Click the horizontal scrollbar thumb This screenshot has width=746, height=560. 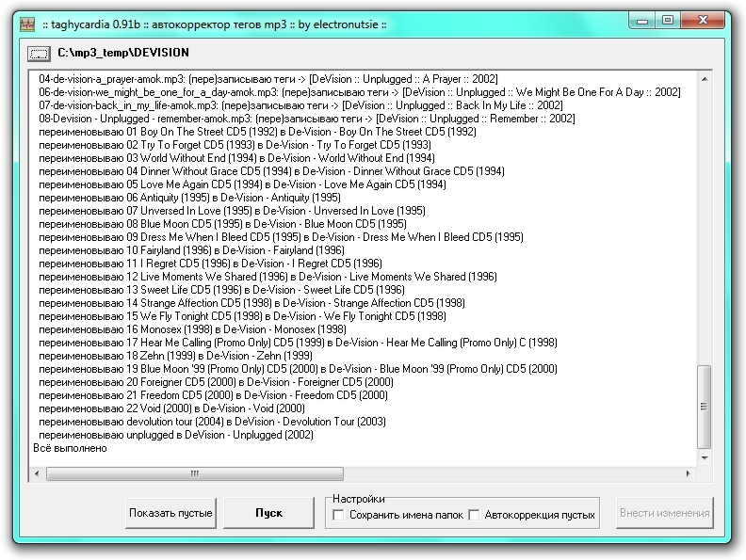[195, 473]
